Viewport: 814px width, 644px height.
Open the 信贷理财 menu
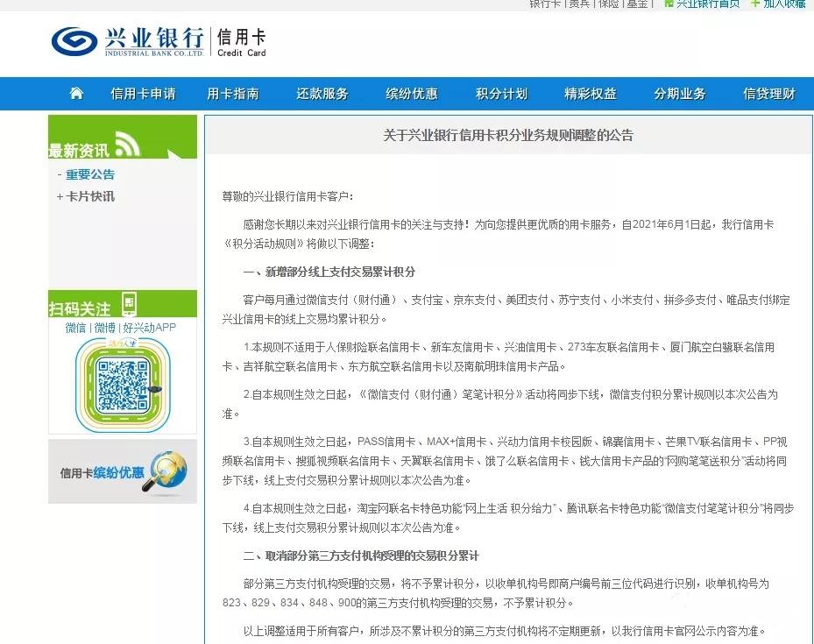(768, 94)
